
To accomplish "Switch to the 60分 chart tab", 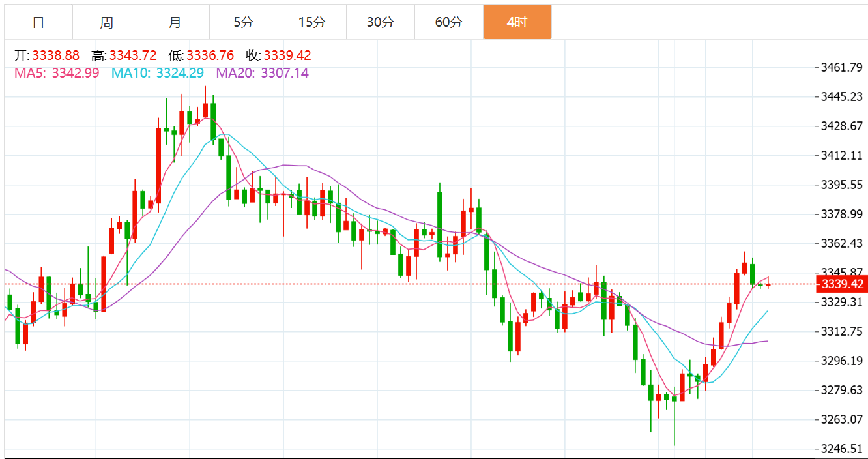I will pyautogui.click(x=449, y=22).
